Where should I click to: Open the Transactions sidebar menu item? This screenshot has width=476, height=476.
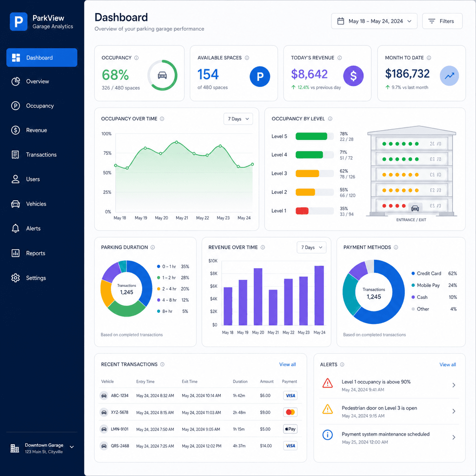point(42,155)
